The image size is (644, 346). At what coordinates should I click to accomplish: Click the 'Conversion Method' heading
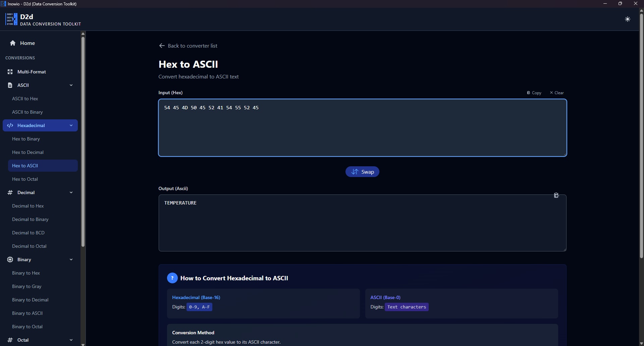[x=193, y=333]
